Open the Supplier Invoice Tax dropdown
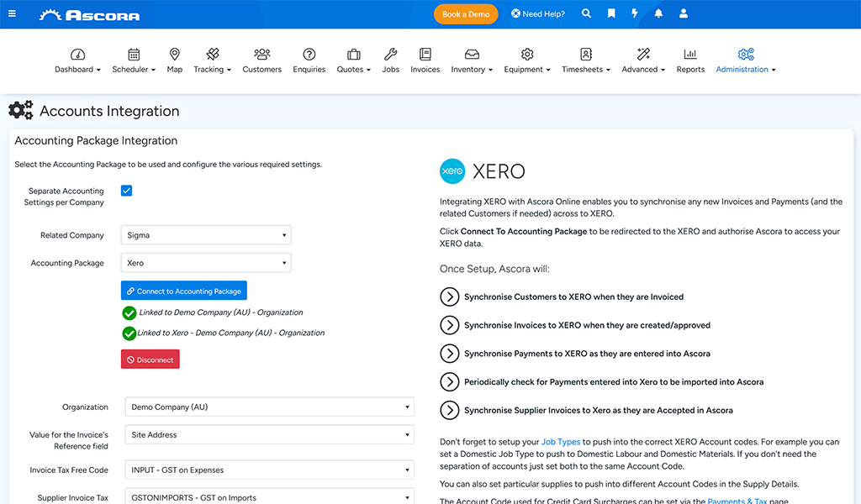 point(270,497)
